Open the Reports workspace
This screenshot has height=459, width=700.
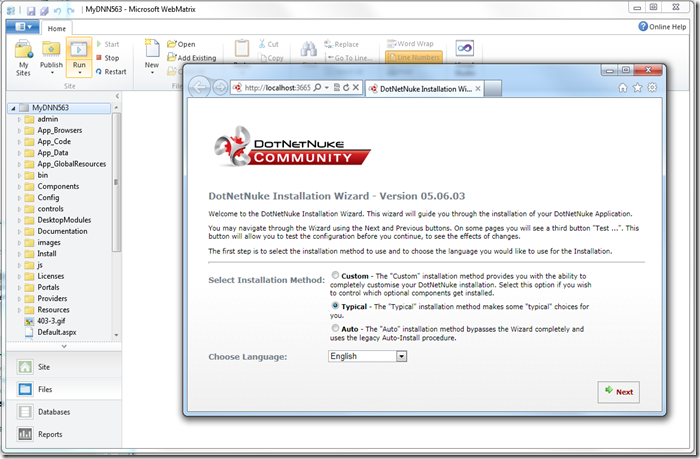click(63, 434)
